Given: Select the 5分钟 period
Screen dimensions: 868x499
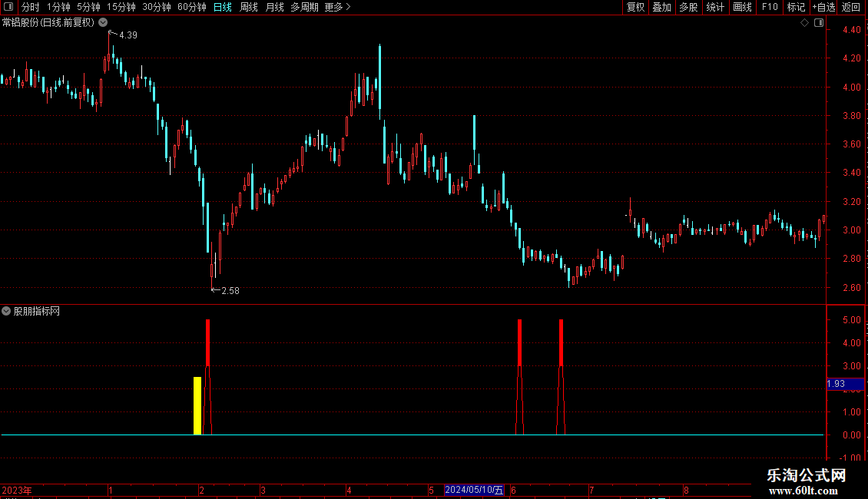Looking at the screenshot, I should click(88, 7).
